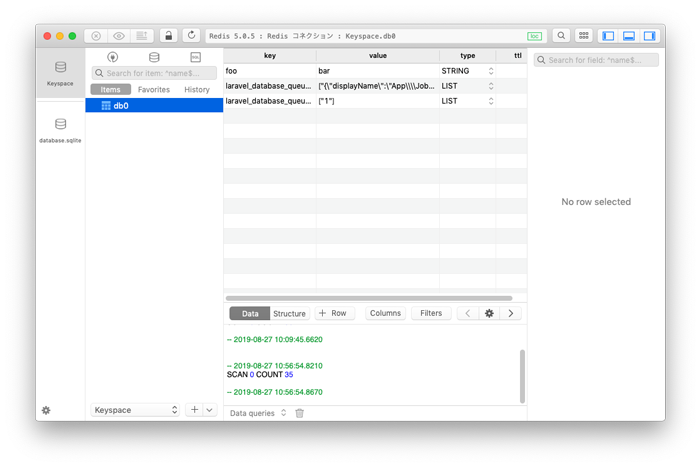Click the 10:09:45.6620 timestamp log line
This screenshot has width=700, height=467.
(275, 339)
